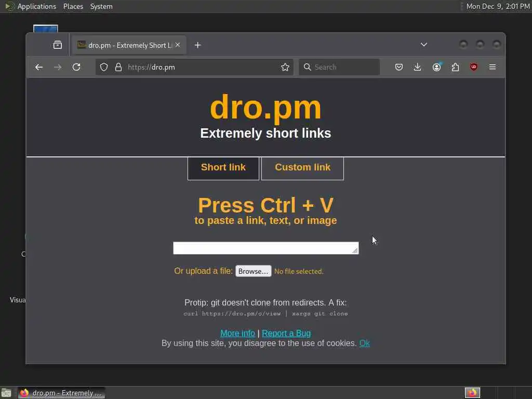Bookmark this page with the star icon

(x=285, y=67)
